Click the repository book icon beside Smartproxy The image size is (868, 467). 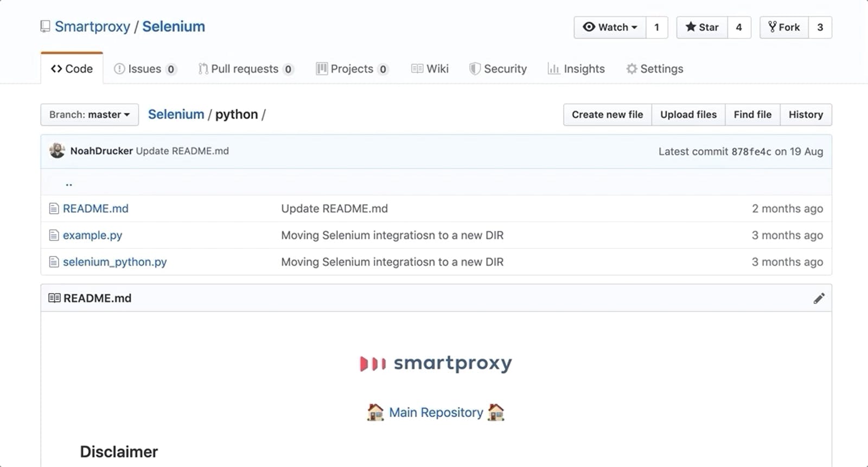pos(46,27)
